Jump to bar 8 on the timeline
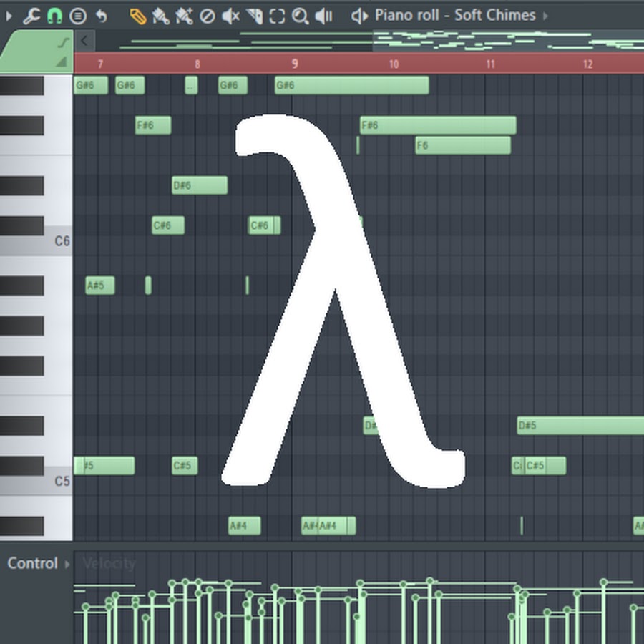Image resolution: width=644 pixels, height=644 pixels. pyautogui.click(x=197, y=64)
